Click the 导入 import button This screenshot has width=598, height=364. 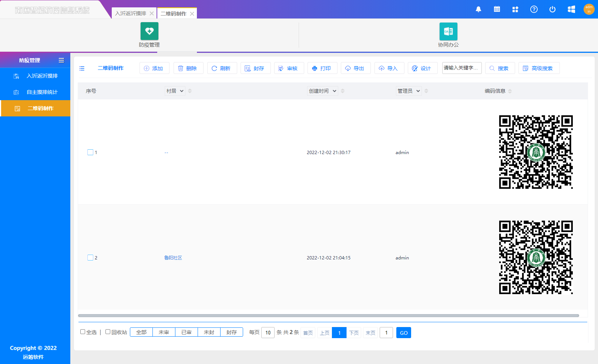(x=389, y=68)
